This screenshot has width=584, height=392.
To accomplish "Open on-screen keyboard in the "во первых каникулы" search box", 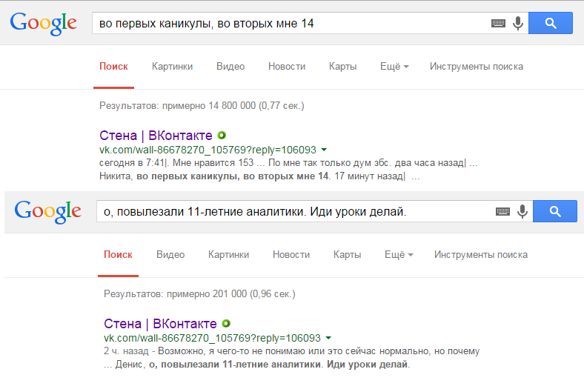I will 499,24.
